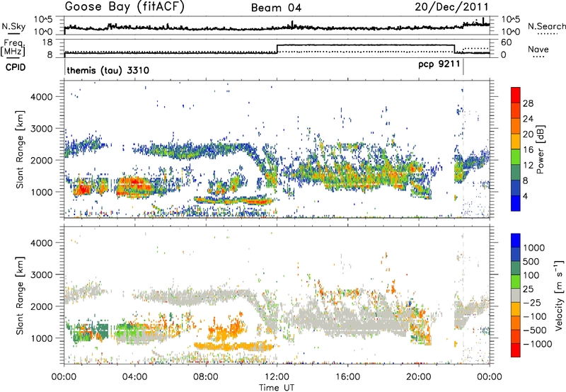Click the 'Goose Bay (fitACF)' title text
The width and height of the screenshot is (566, 392).
(x=125, y=7)
